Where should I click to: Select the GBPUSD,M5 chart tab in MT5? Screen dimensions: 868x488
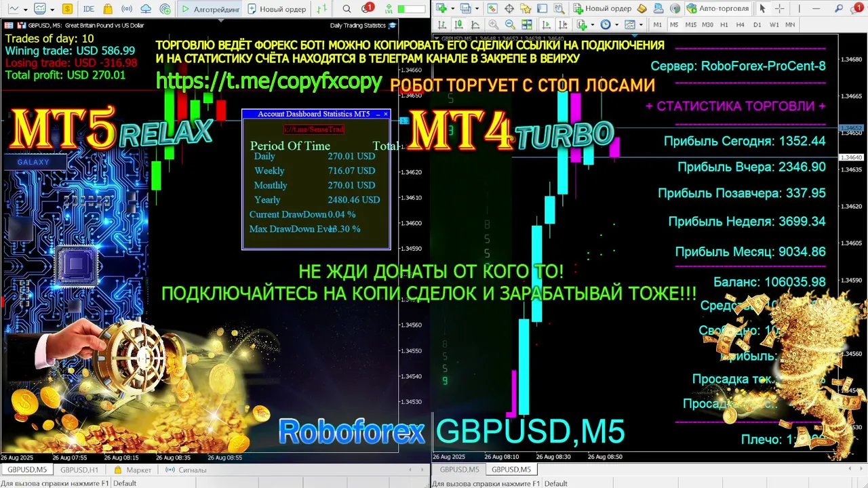(x=26, y=470)
